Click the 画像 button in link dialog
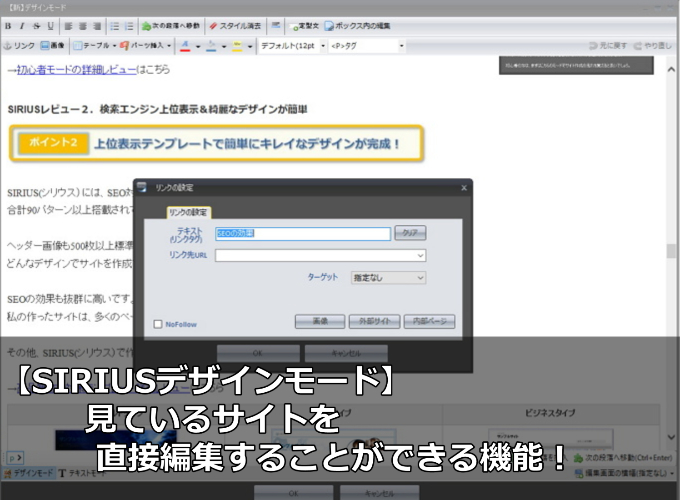This screenshot has height=500, width=680. coord(320,321)
